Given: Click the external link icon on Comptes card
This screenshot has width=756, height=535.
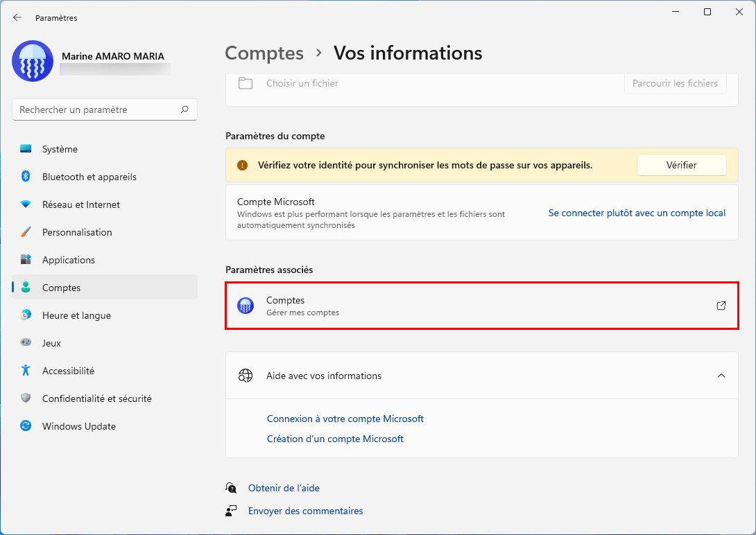Looking at the screenshot, I should (x=721, y=306).
